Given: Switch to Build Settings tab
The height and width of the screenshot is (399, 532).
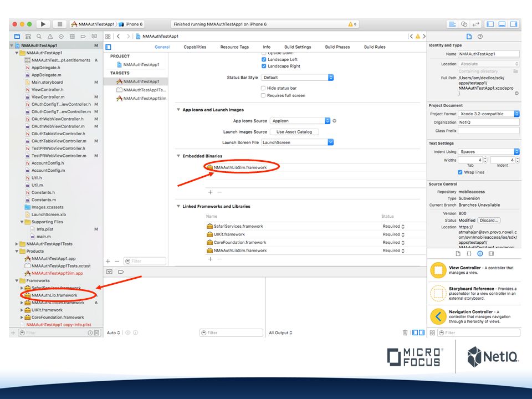Looking at the screenshot, I should click(298, 47).
